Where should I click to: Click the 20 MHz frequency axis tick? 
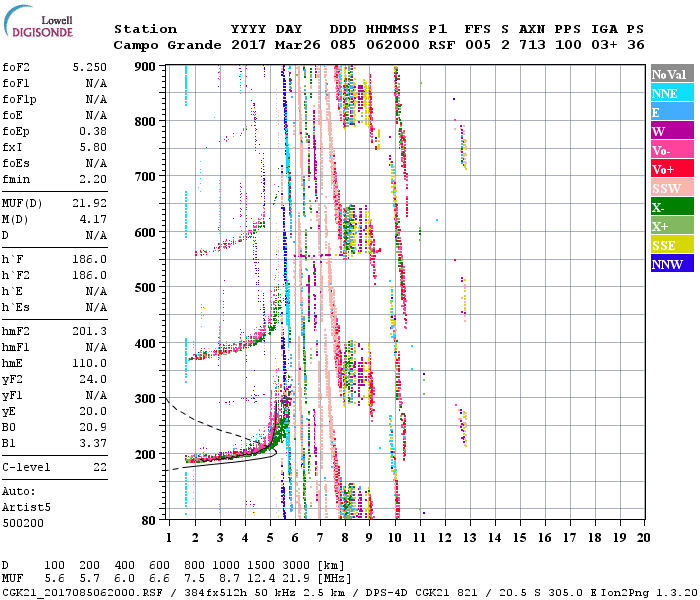[642, 538]
